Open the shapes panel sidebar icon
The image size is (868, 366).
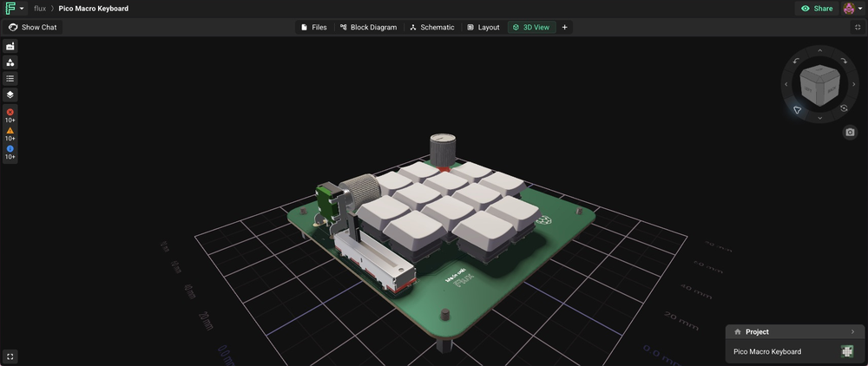pyautogui.click(x=10, y=62)
